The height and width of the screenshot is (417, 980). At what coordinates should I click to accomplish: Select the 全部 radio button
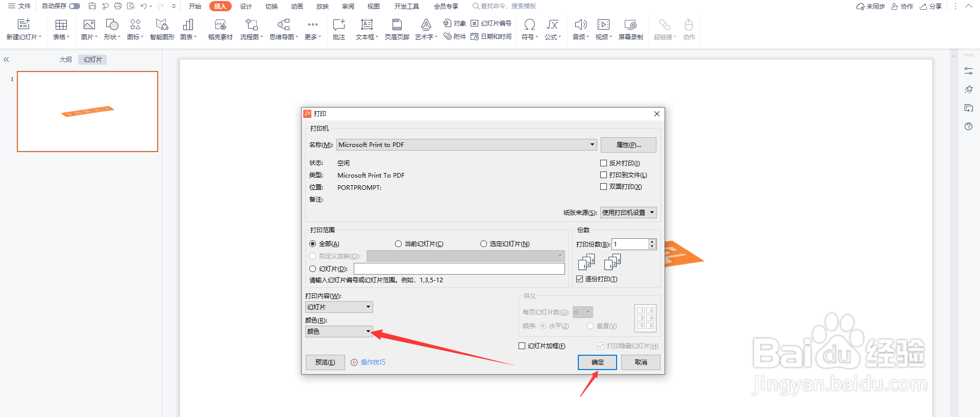(x=312, y=244)
